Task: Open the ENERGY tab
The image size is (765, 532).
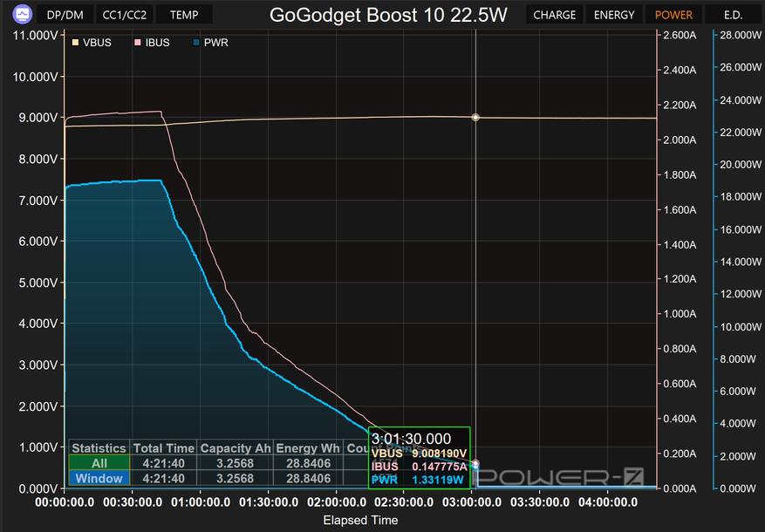Action: coord(614,15)
